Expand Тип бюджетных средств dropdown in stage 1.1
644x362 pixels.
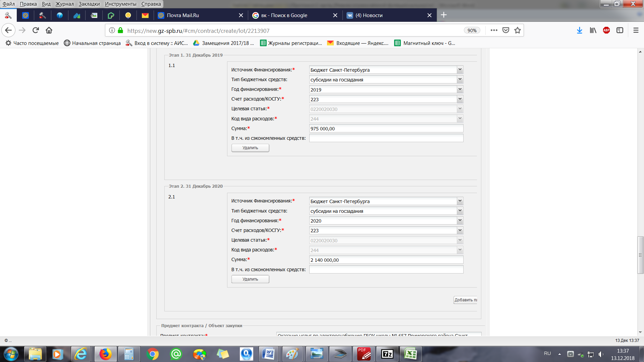point(460,79)
